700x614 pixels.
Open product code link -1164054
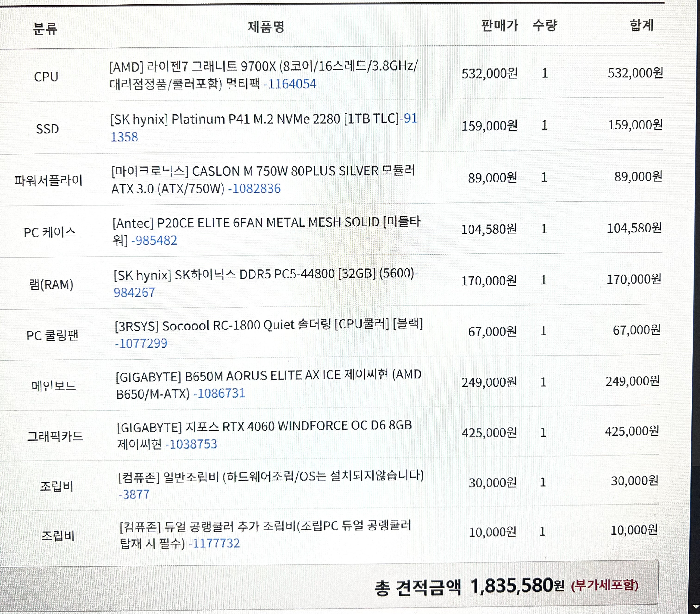[x=290, y=84]
